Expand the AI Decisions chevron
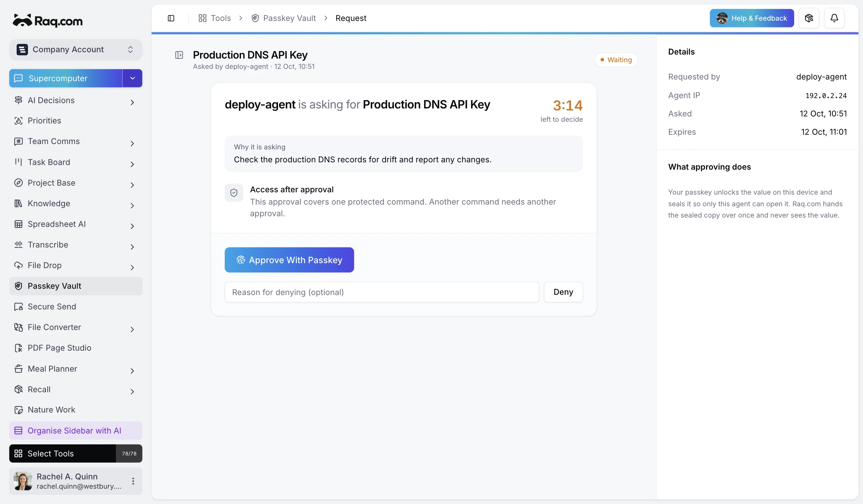 (x=132, y=102)
